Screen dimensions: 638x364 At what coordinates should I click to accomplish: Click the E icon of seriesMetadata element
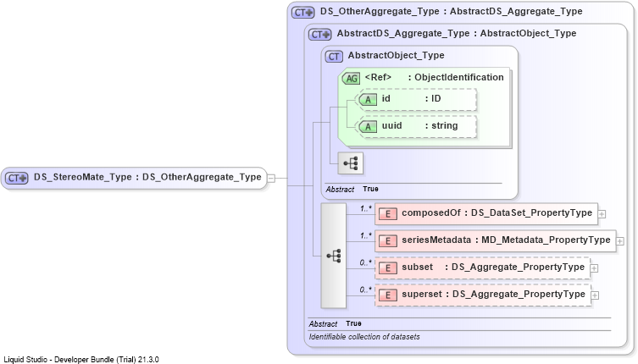[x=388, y=240]
